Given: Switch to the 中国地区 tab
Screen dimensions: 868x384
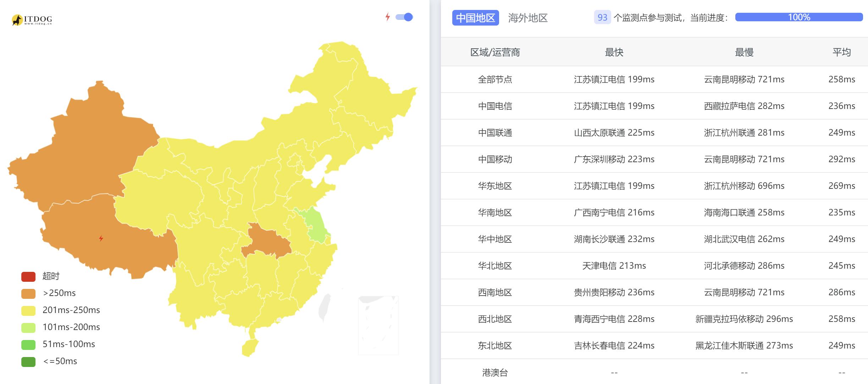Looking at the screenshot, I should pos(475,18).
